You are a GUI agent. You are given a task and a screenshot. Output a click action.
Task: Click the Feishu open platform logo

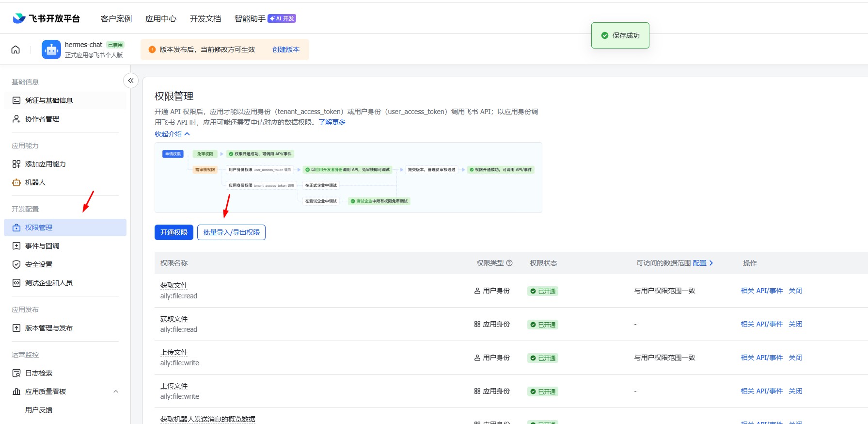click(47, 18)
